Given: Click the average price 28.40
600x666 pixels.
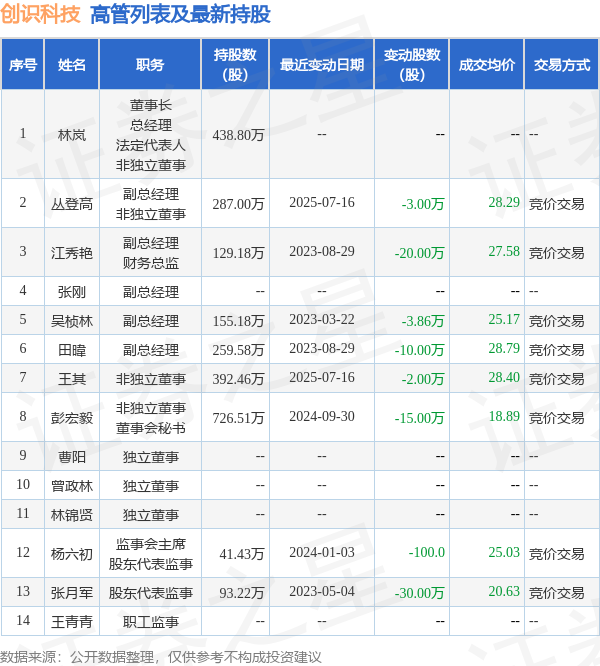Looking at the screenshot, I should [x=504, y=377].
